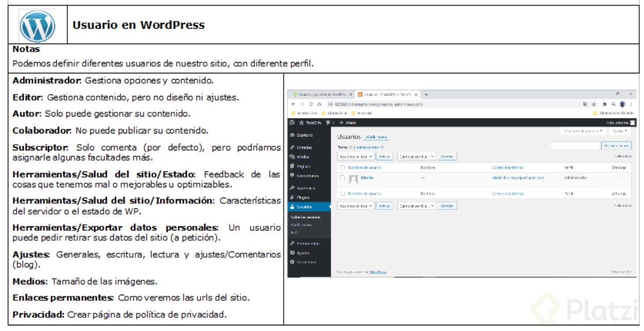This screenshot has width=644, height=331.
Task: Close the Usuarios browser tab
Action: (x=416, y=95)
